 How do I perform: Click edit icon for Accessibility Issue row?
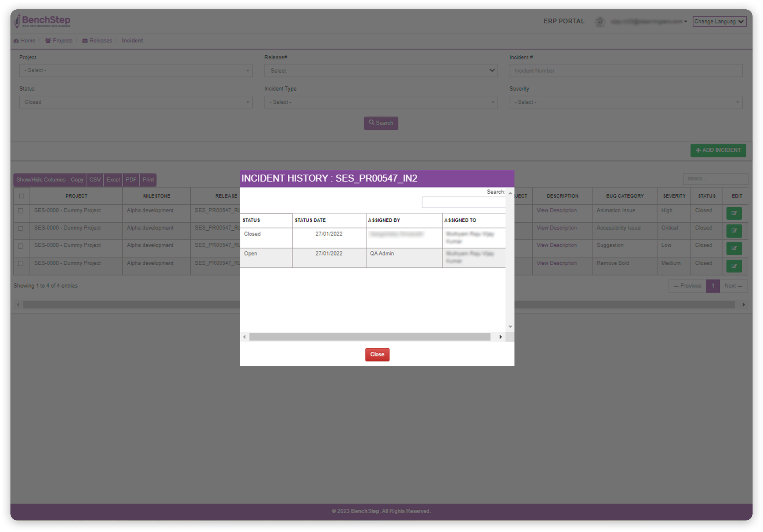pyautogui.click(x=734, y=230)
